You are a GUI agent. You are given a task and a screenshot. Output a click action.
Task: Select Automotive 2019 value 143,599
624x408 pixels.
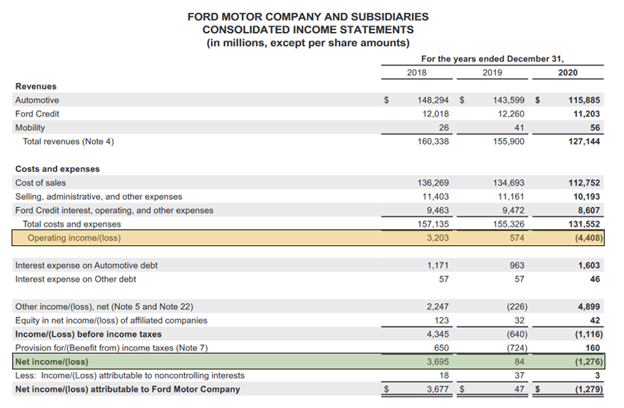click(x=509, y=100)
